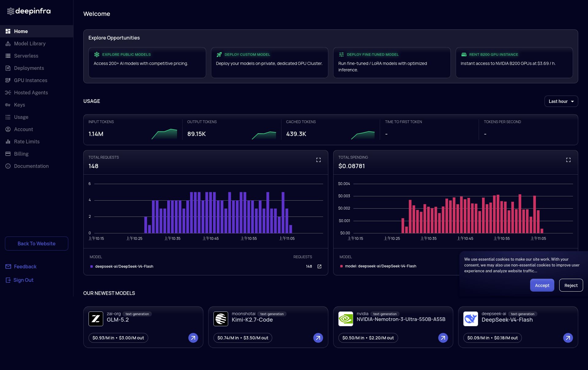This screenshot has width=588, height=370.
Task: Open external link icon next to 148 requests
Action: pos(319,266)
